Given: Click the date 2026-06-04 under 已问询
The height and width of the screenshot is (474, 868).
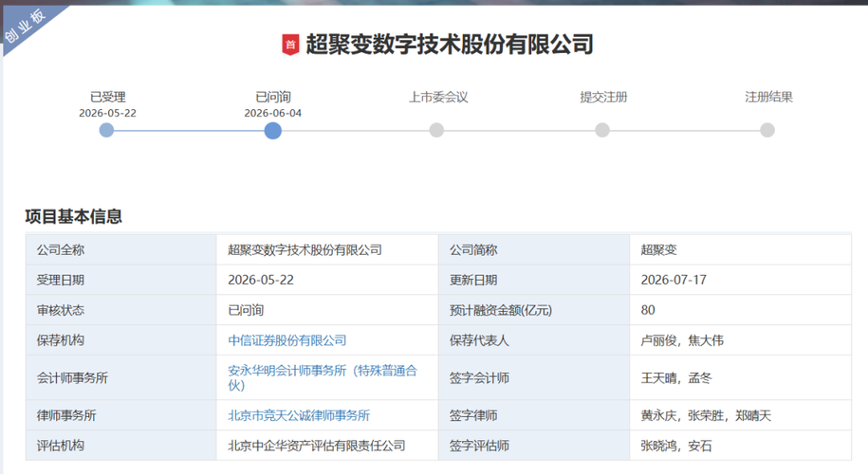Looking at the screenshot, I should click(273, 114).
